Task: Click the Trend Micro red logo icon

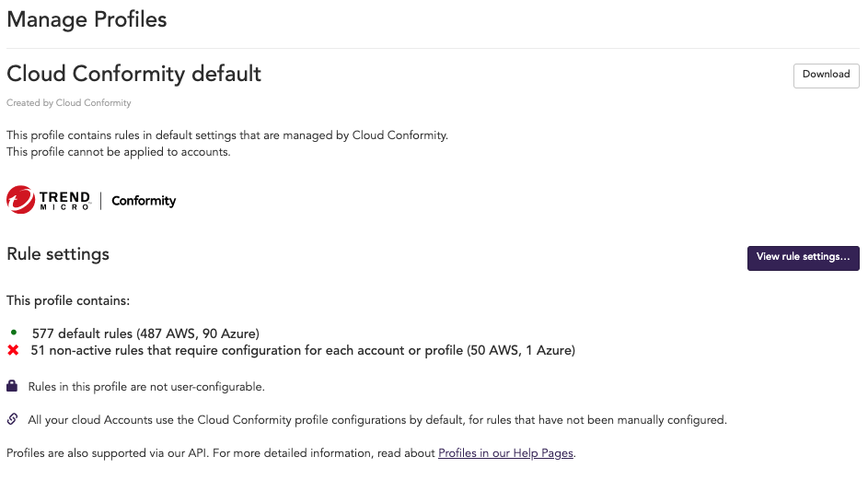Action: click(x=20, y=200)
